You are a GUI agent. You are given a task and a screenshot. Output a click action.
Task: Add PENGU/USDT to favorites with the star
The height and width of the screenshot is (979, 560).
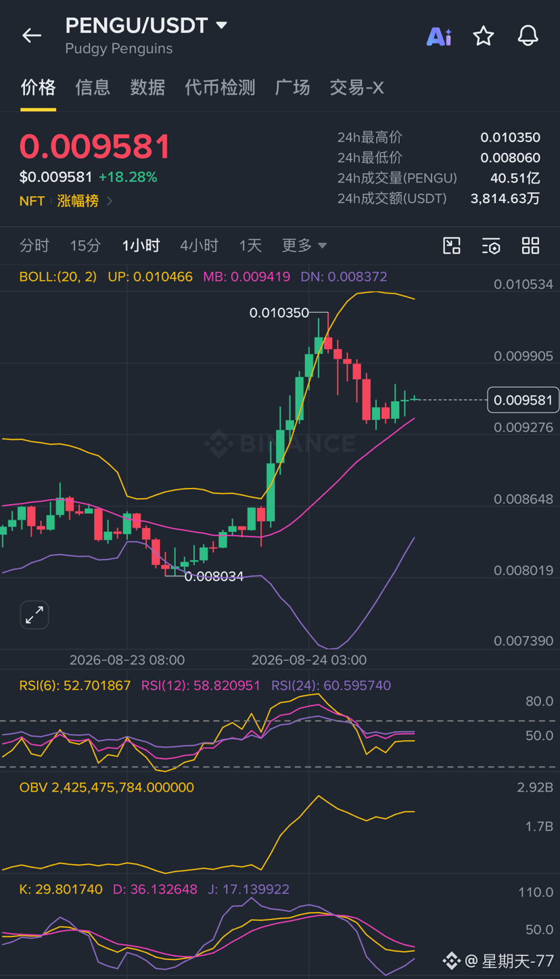[484, 36]
